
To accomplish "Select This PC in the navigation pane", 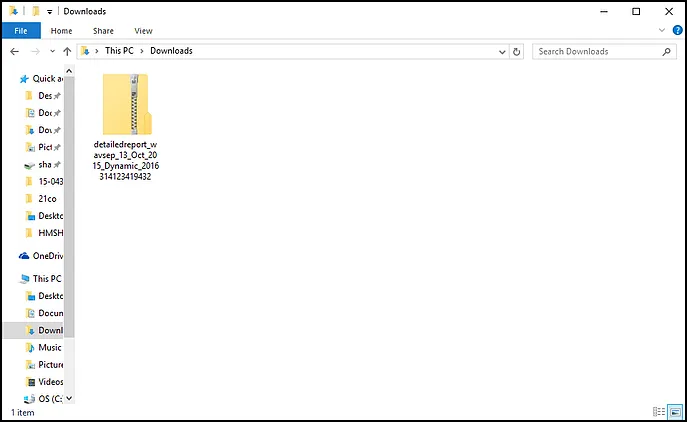I will (47, 279).
